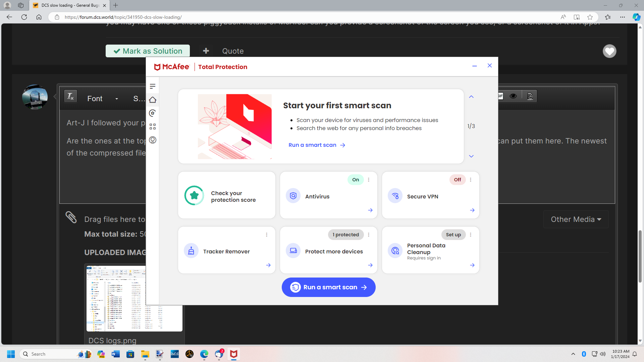This screenshot has width=644, height=362.
Task: Click the Run a smart scan link
Action: pyautogui.click(x=317, y=145)
